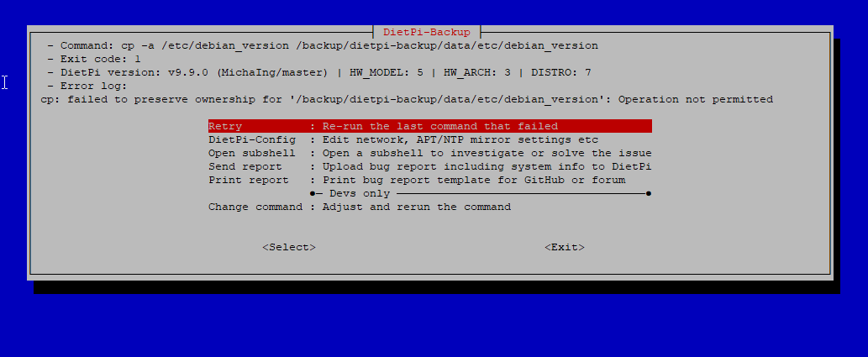Click the Devs only separator label
868x357 pixels.
(360, 194)
